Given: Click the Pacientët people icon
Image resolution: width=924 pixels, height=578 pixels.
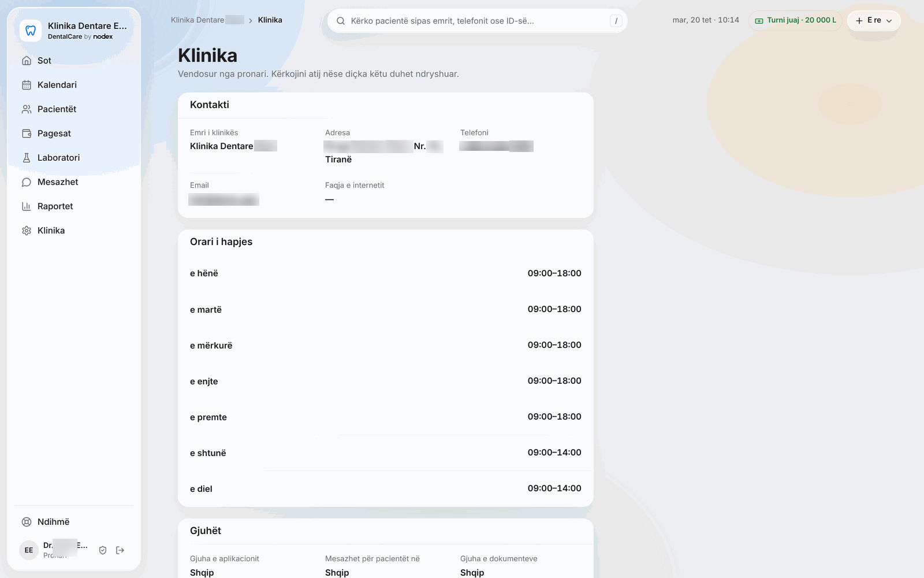Looking at the screenshot, I should 27,109.
